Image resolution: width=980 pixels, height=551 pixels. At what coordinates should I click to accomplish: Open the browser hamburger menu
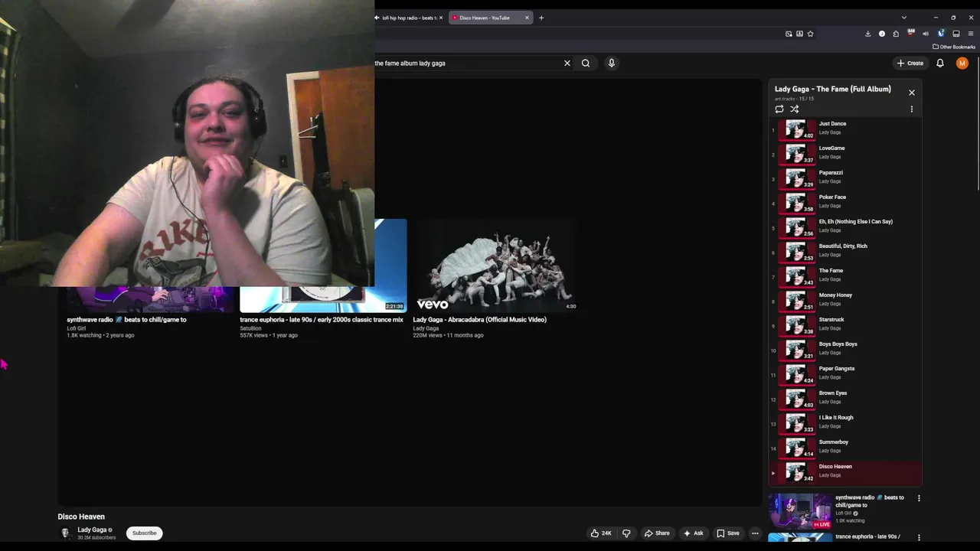point(971,34)
